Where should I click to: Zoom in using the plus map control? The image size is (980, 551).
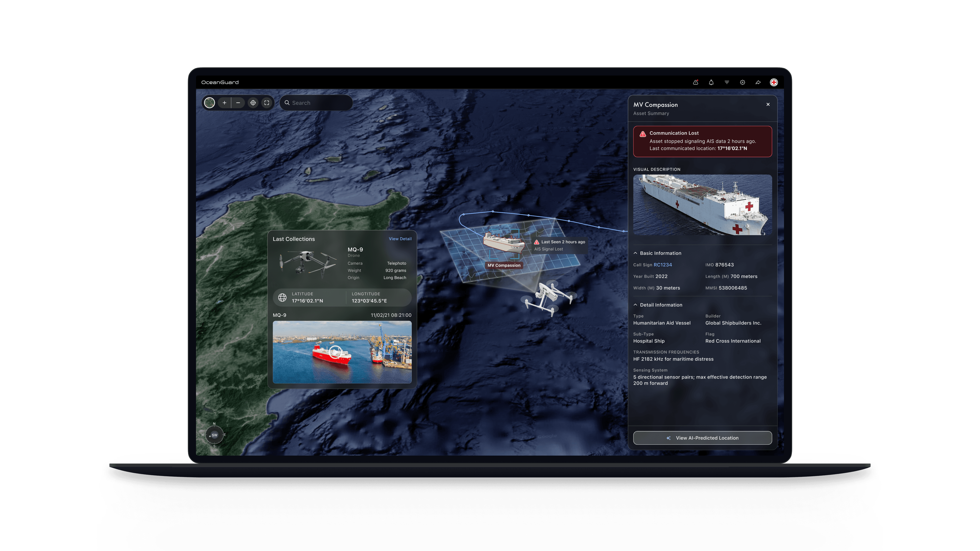pos(225,103)
